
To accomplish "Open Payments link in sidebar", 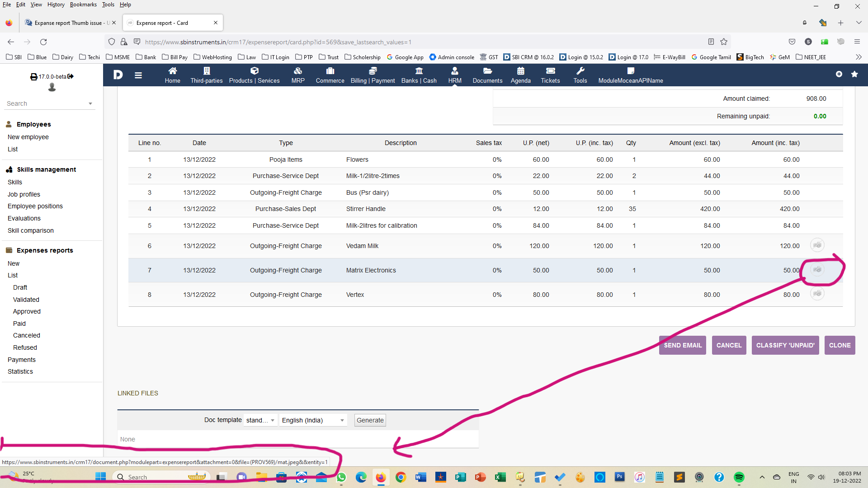I will [21, 360].
